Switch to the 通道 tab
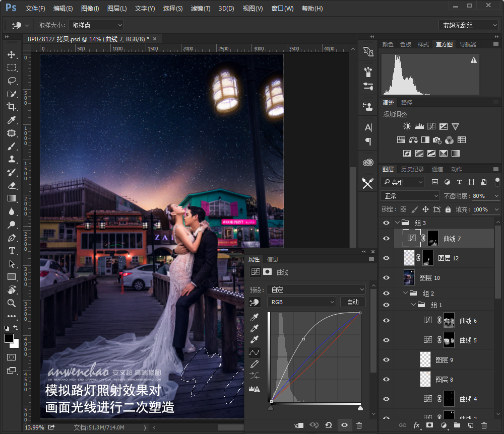Image resolution: width=504 pixels, height=434 pixels. (x=437, y=169)
